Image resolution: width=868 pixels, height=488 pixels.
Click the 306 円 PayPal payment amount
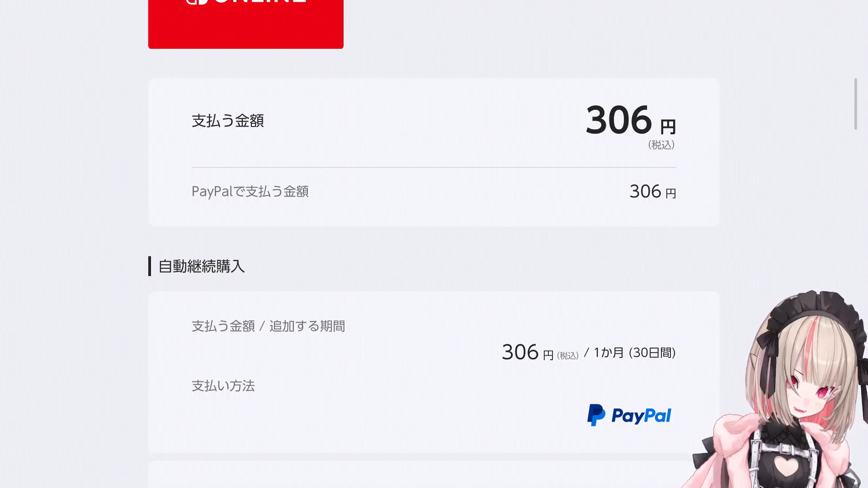[653, 192]
